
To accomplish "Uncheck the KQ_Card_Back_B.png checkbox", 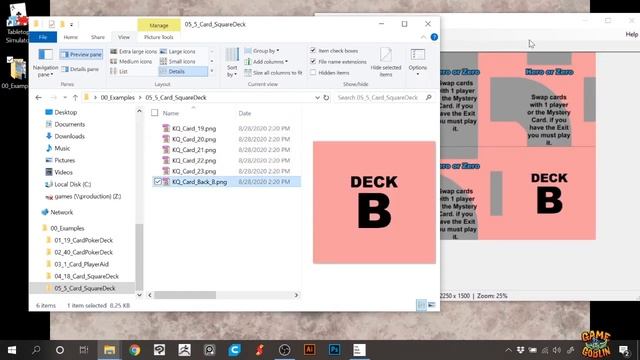I will point(158,182).
